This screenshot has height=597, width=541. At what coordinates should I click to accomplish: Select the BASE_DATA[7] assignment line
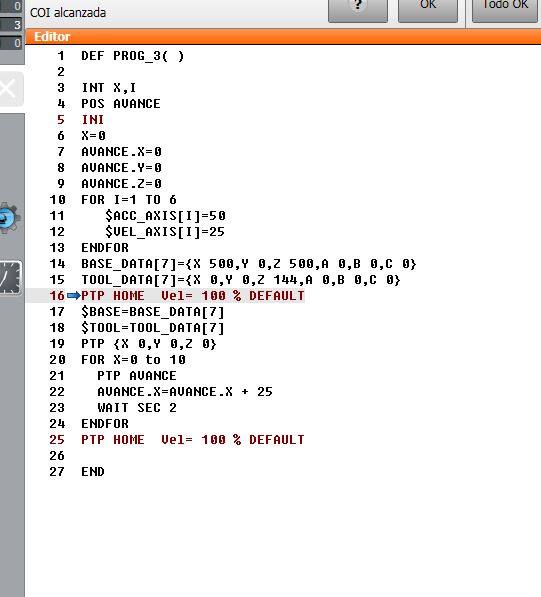tap(249, 264)
